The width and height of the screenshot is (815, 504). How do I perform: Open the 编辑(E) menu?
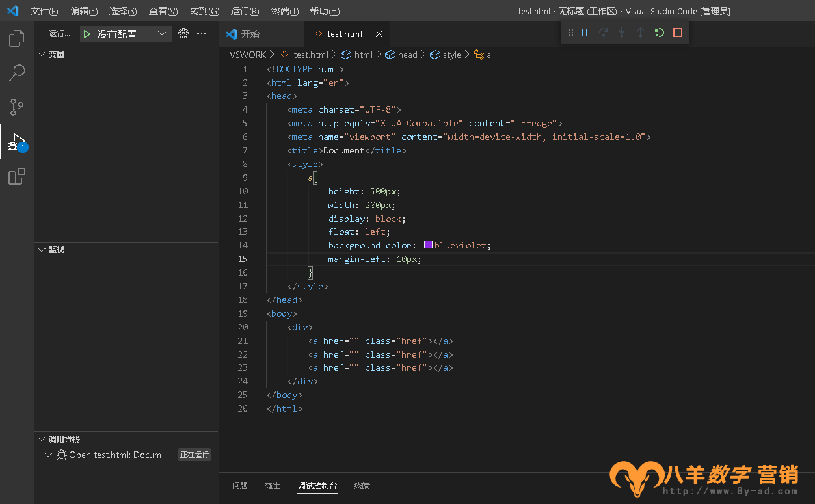(x=84, y=11)
